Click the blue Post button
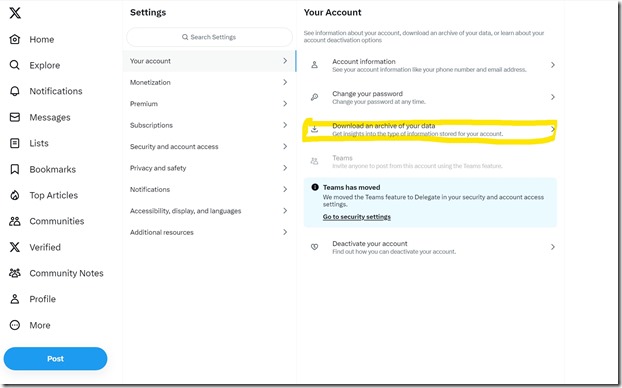 pos(56,359)
